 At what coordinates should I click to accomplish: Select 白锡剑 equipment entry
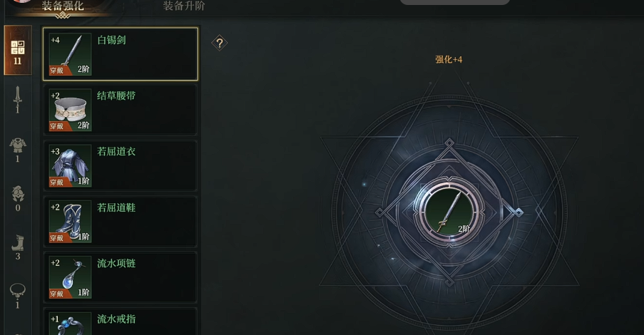[x=121, y=53]
